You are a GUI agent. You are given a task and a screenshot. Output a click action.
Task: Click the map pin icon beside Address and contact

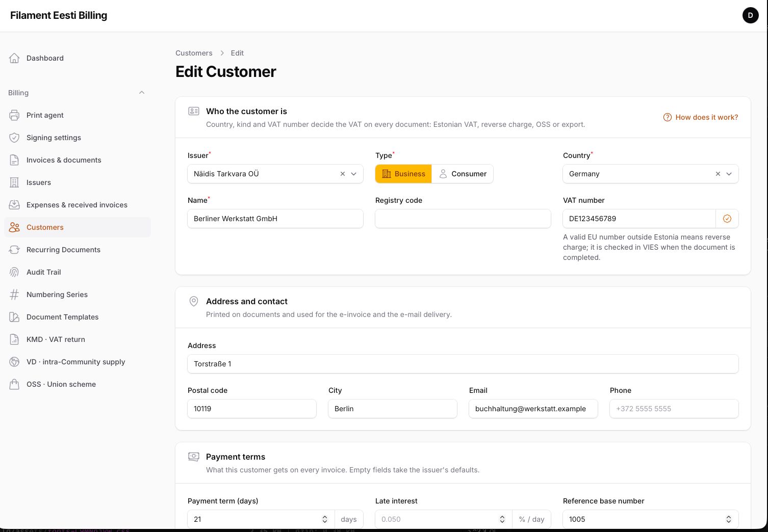(x=194, y=301)
